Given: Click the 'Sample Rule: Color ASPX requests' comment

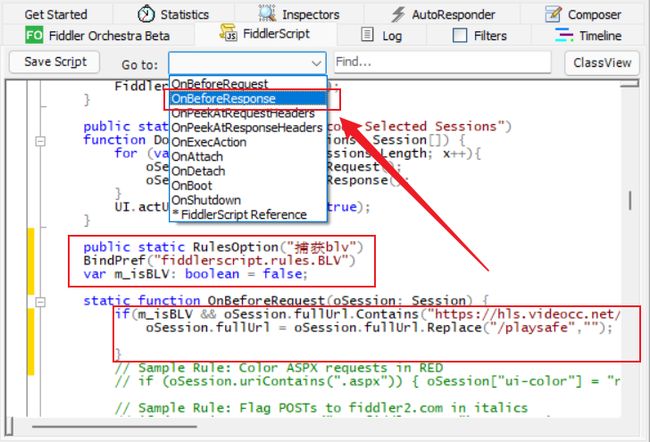Looking at the screenshot, I should (279, 367).
